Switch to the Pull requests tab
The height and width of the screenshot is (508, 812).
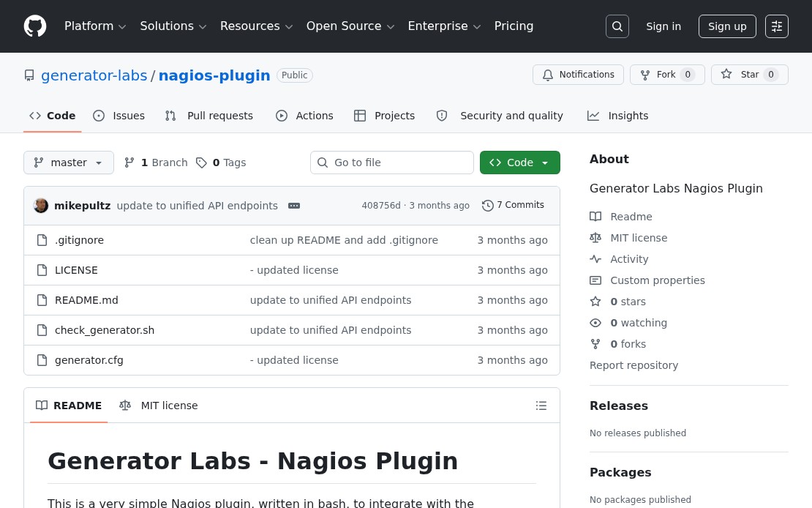tap(209, 116)
